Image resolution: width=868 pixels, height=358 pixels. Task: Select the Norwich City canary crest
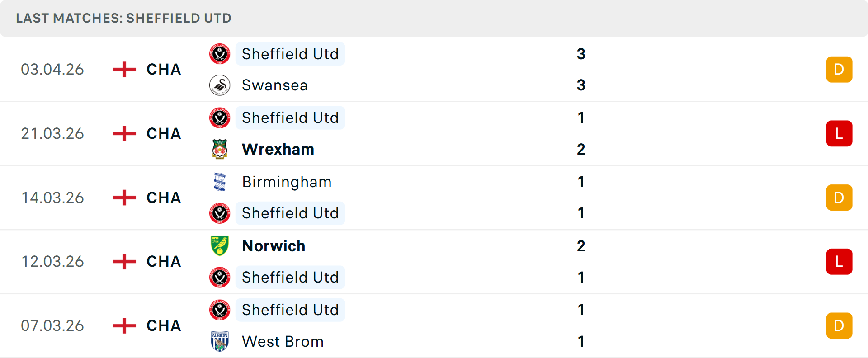tap(219, 246)
